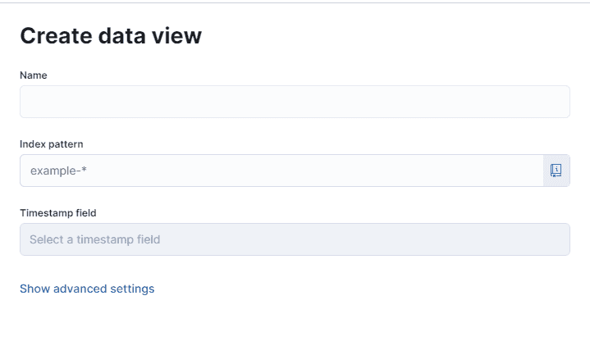590x364 pixels.
Task: Click the icon at the right end of the example-* field
Action: click(x=556, y=171)
